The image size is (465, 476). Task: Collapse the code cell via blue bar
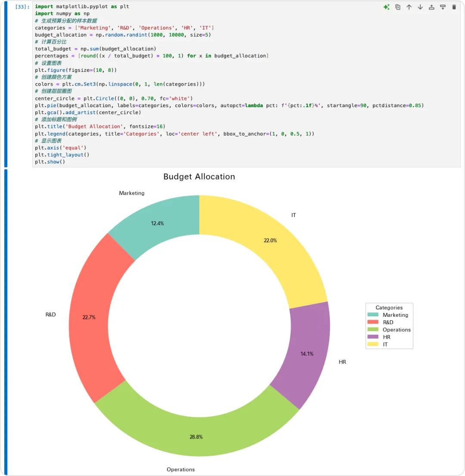(x=6, y=84)
